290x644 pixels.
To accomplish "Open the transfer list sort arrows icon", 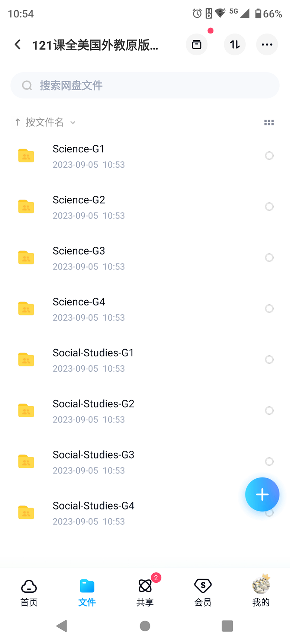I will (235, 45).
